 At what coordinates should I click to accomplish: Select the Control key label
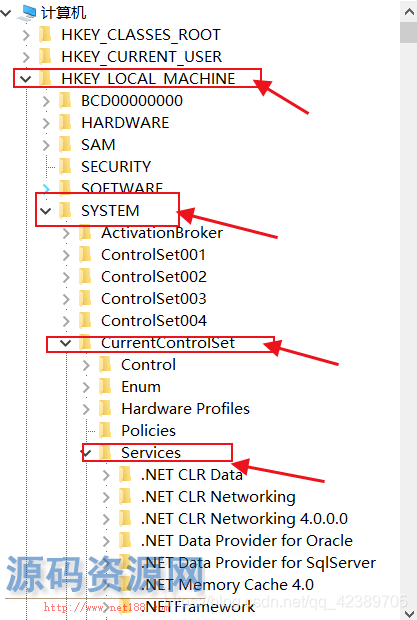[x=148, y=365]
